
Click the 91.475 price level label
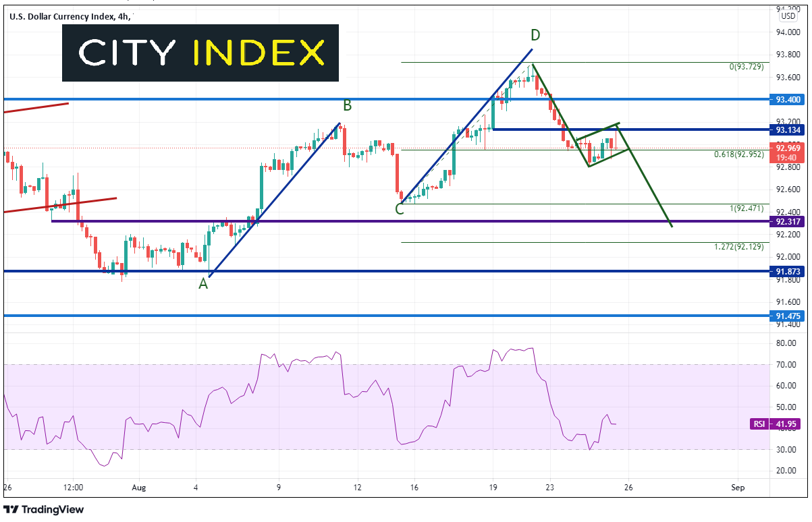[x=788, y=316]
